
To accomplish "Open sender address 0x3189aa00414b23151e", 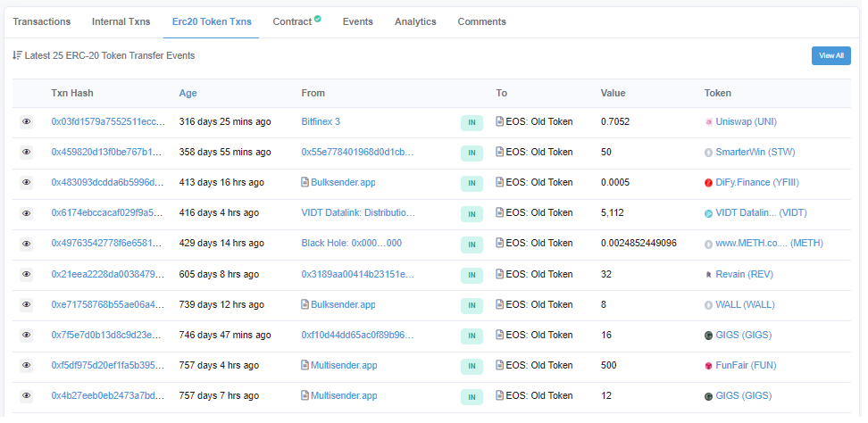I will 357,274.
